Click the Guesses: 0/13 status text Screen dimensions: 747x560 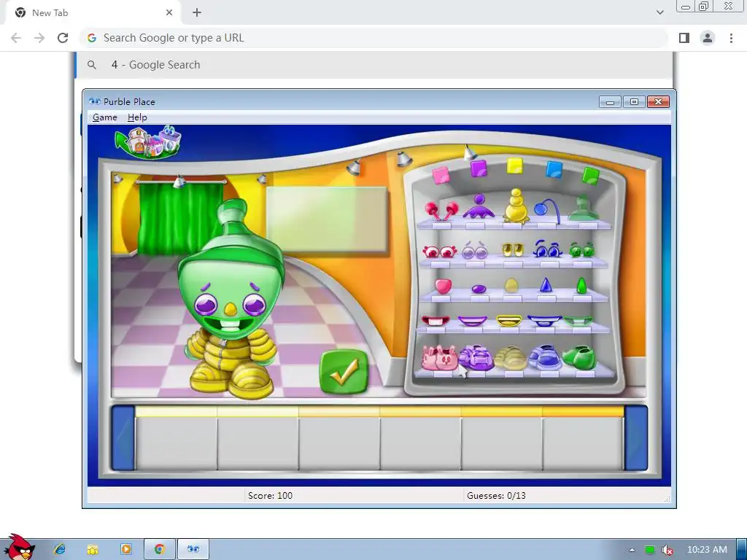pos(496,496)
